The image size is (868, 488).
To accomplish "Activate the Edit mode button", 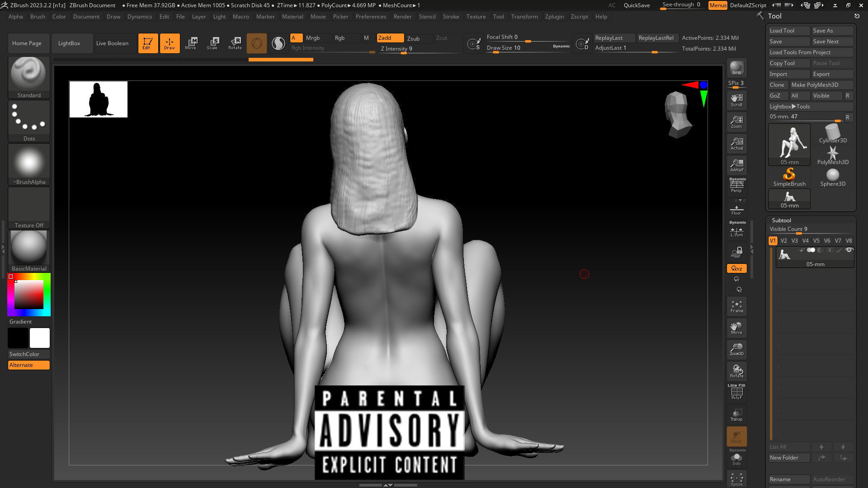I will [148, 43].
